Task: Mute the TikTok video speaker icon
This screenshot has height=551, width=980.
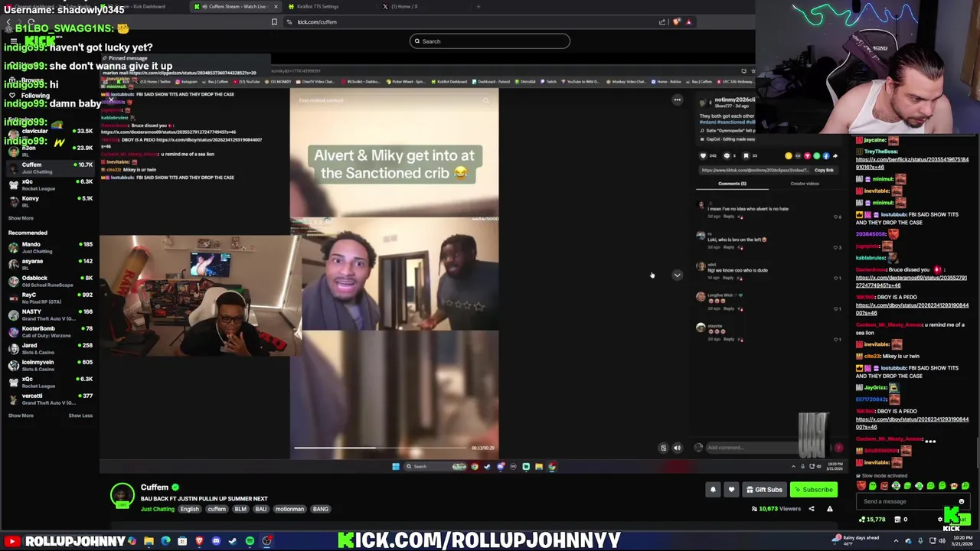Action: pyautogui.click(x=677, y=448)
